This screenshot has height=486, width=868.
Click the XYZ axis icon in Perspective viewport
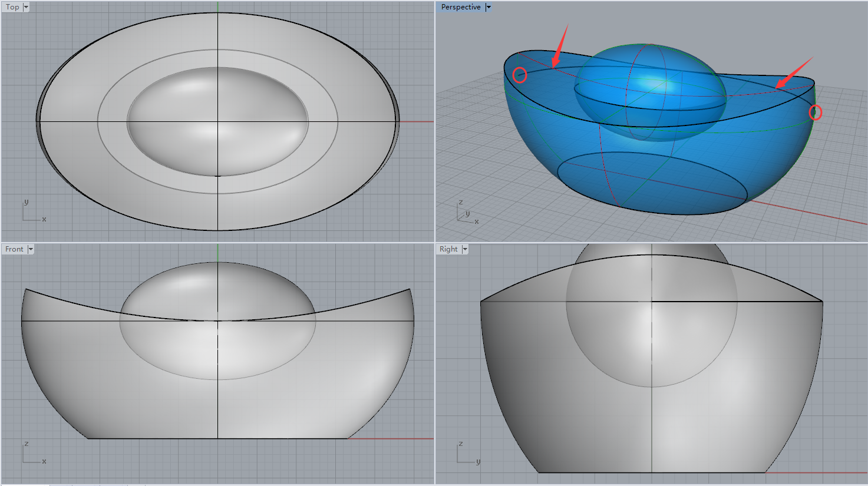point(467,213)
